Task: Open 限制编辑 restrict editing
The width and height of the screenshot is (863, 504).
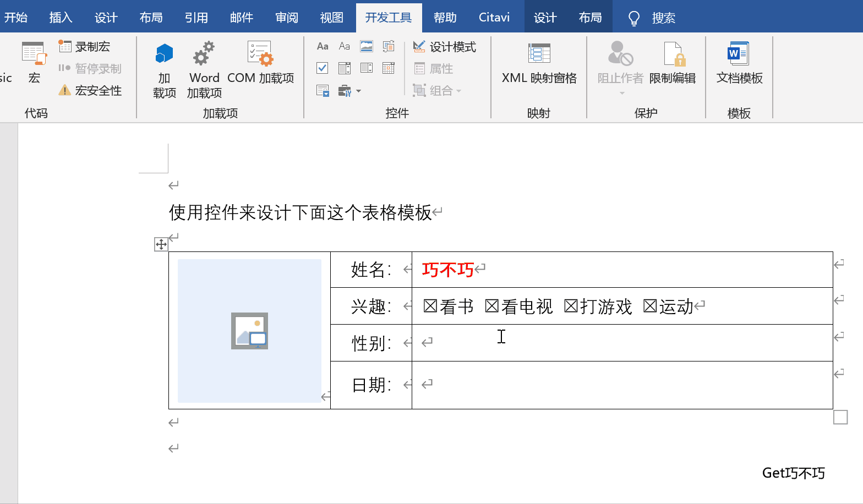Action: [x=673, y=62]
